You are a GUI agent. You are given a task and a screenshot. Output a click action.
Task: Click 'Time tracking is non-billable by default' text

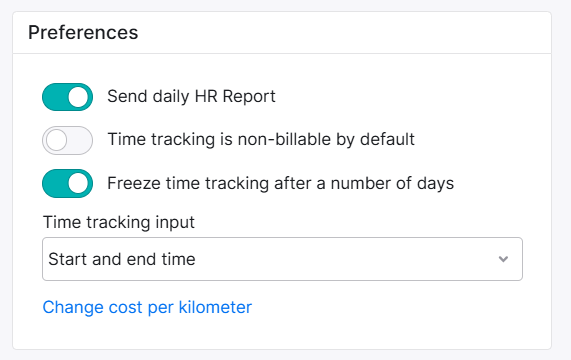[x=261, y=139]
